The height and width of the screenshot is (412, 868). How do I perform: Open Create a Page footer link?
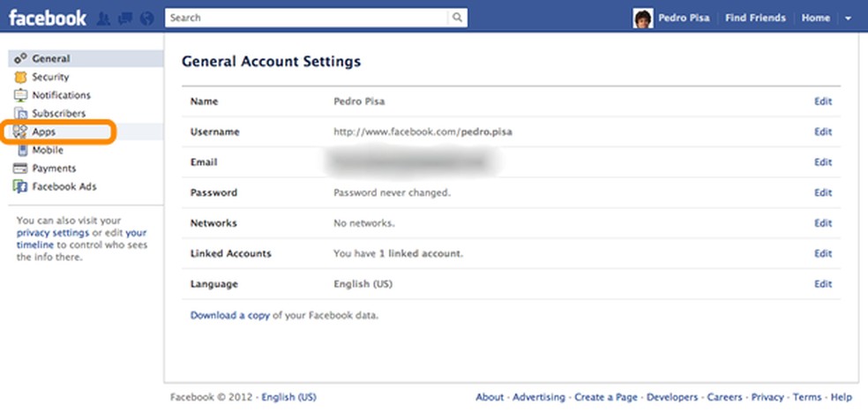606,397
